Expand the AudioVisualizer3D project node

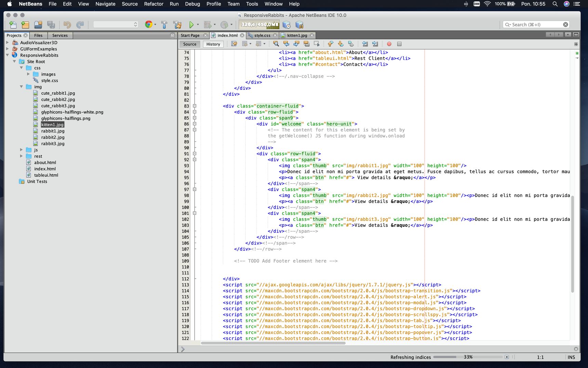pos(7,42)
